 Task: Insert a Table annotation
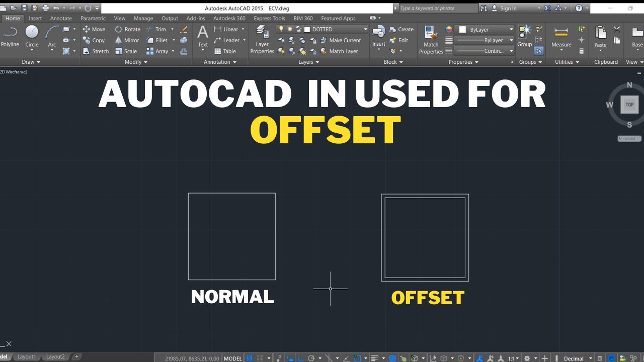coord(225,51)
